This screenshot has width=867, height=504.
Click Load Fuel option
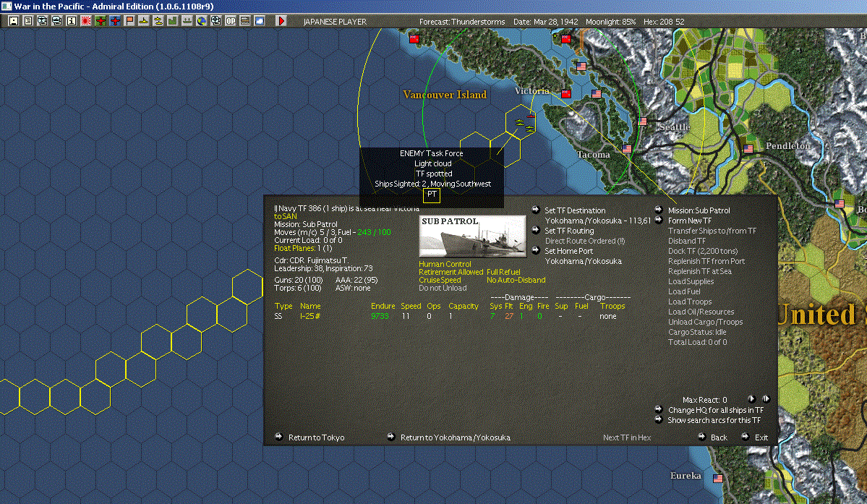coord(684,291)
